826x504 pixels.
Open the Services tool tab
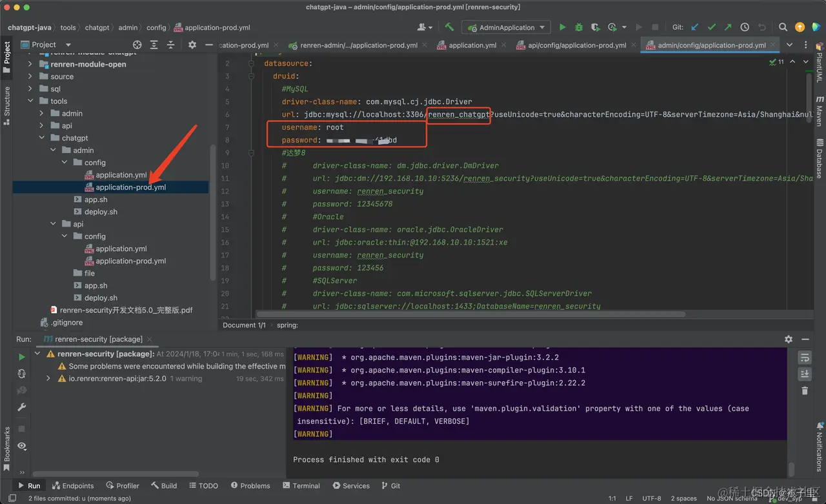(351, 486)
